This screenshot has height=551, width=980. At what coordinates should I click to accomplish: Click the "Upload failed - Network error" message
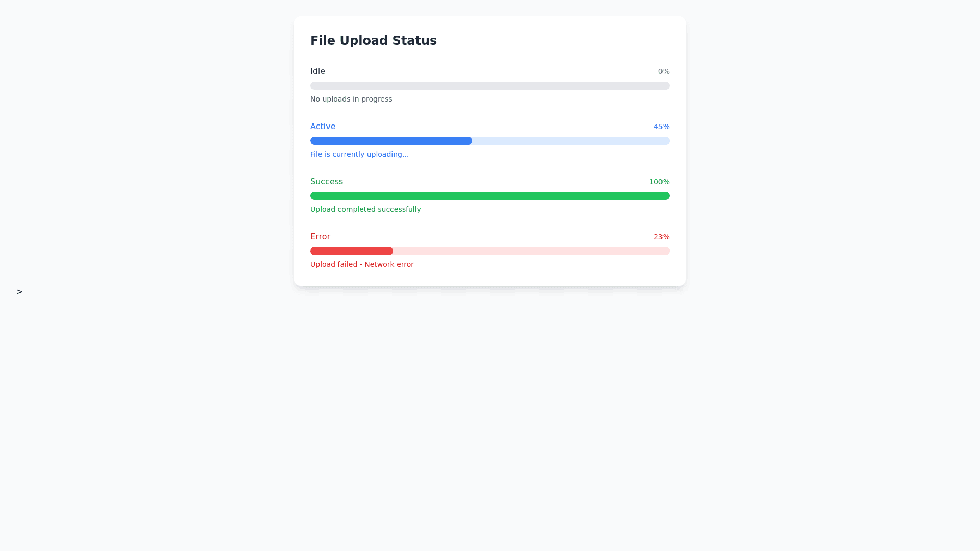(362, 264)
